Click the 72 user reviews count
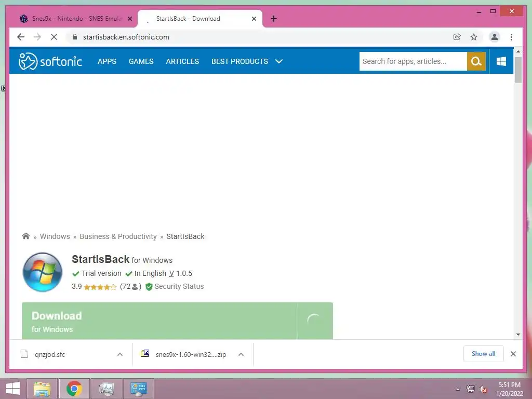 [x=130, y=287]
